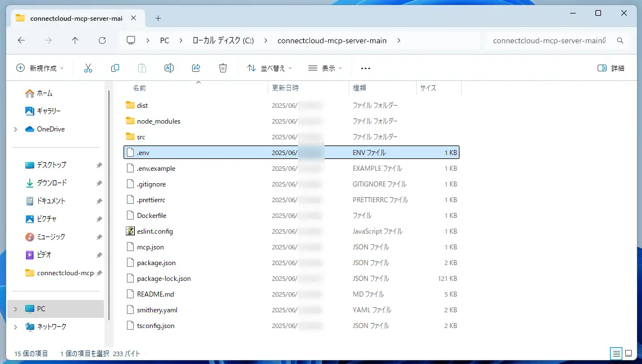Open the more options ellipsis menu
Screen dimensions: 642x364
point(366,69)
